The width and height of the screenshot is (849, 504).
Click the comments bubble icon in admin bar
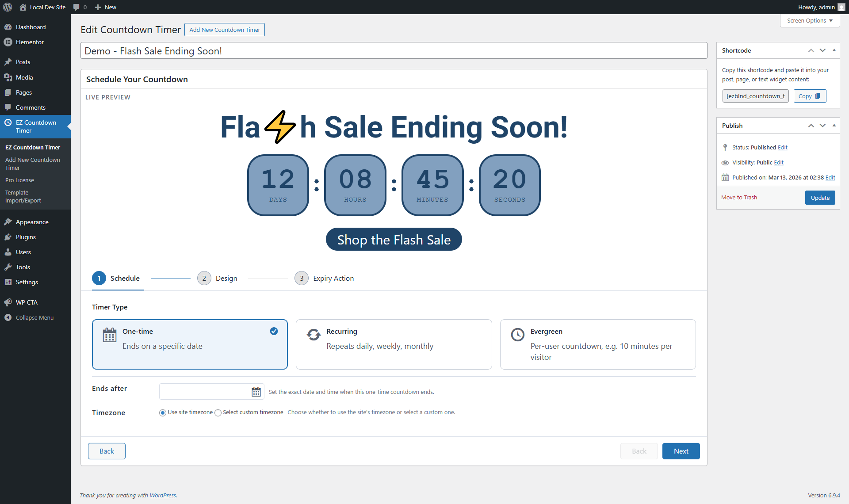(x=76, y=7)
